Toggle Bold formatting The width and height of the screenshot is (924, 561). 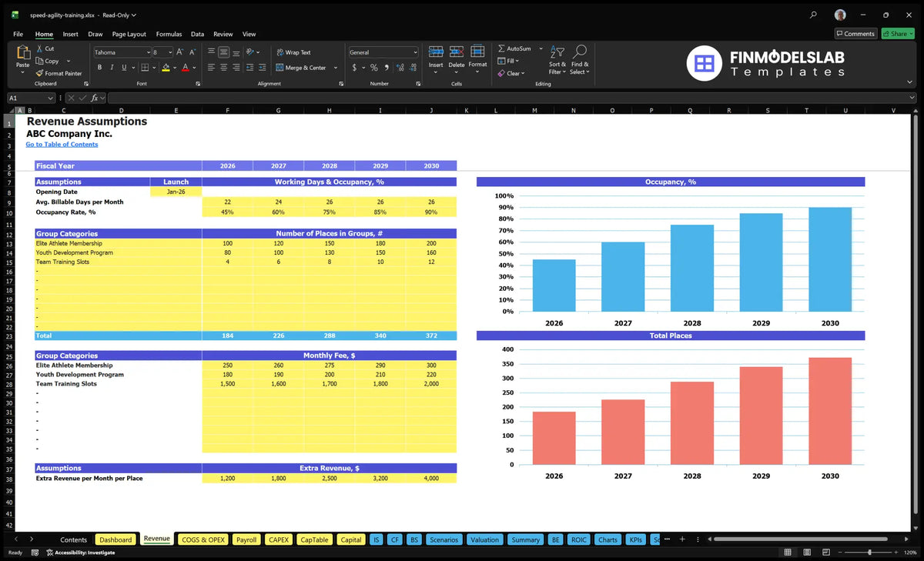pyautogui.click(x=99, y=68)
